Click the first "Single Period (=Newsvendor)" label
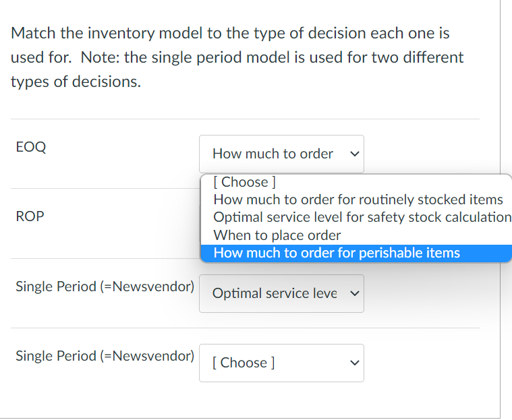This screenshot has height=420, width=512. (105, 286)
